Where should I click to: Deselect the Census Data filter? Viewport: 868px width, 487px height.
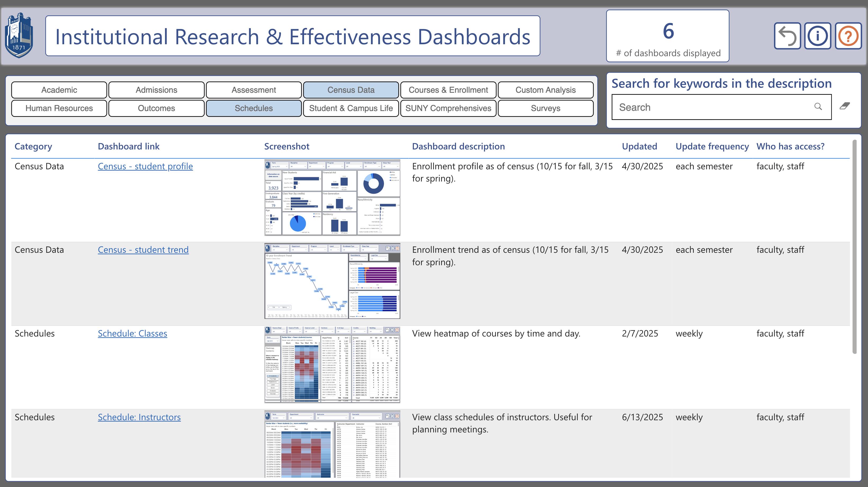tap(351, 90)
